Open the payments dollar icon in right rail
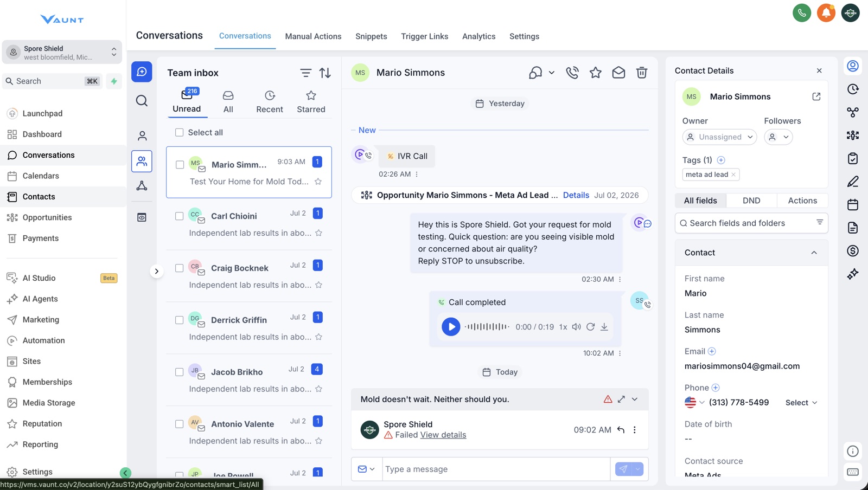Screen dimensions: 868x490 coord(853,250)
